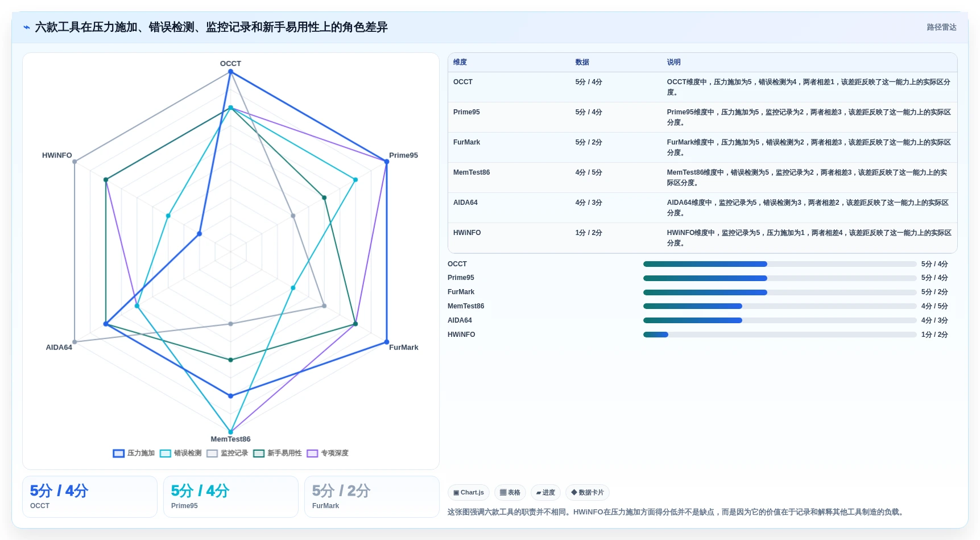Click the Chart.js tag chip

(x=469, y=493)
